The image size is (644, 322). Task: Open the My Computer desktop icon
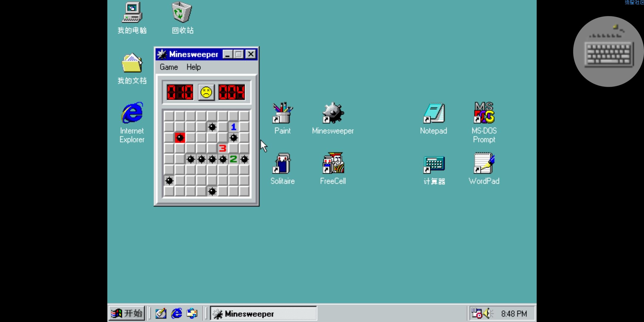(132, 18)
